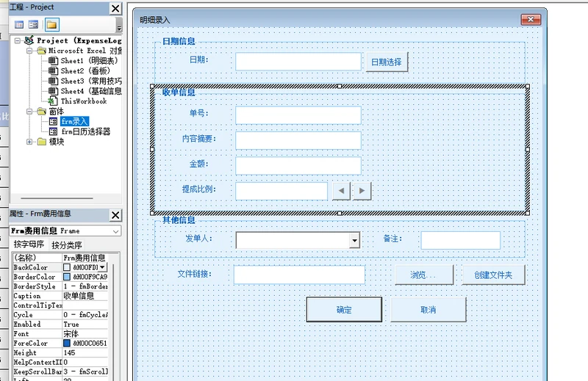Select the KeepScrollBarsVisible property row
This screenshot has width=588, height=381.
pyautogui.click(x=60, y=371)
